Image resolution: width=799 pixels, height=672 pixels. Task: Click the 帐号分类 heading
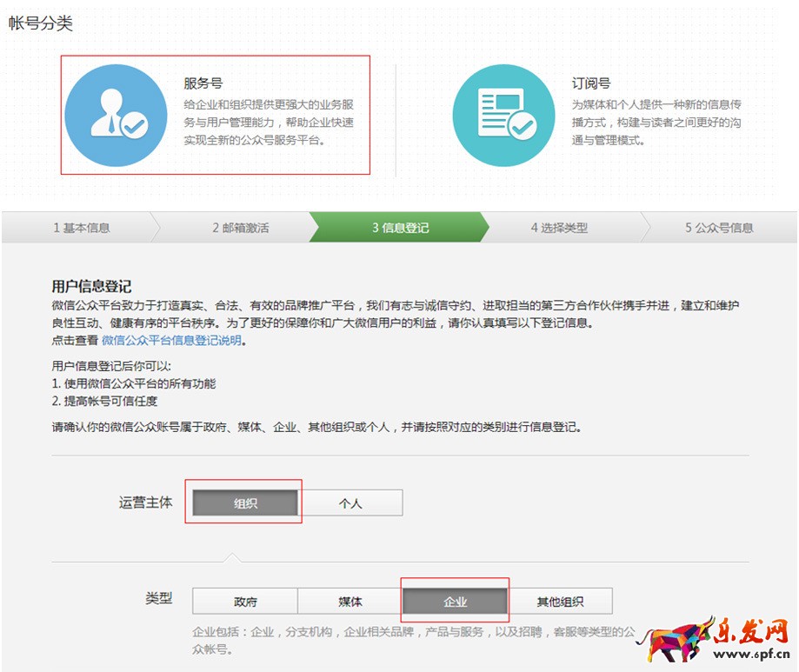(41, 23)
